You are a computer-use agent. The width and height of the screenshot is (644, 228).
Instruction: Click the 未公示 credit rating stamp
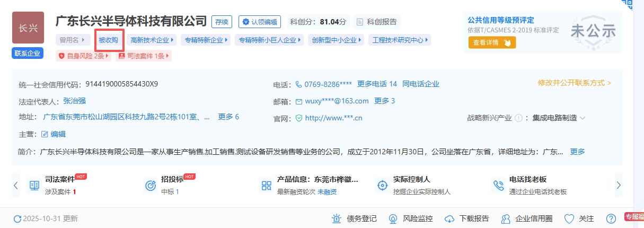tap(593, 31)
